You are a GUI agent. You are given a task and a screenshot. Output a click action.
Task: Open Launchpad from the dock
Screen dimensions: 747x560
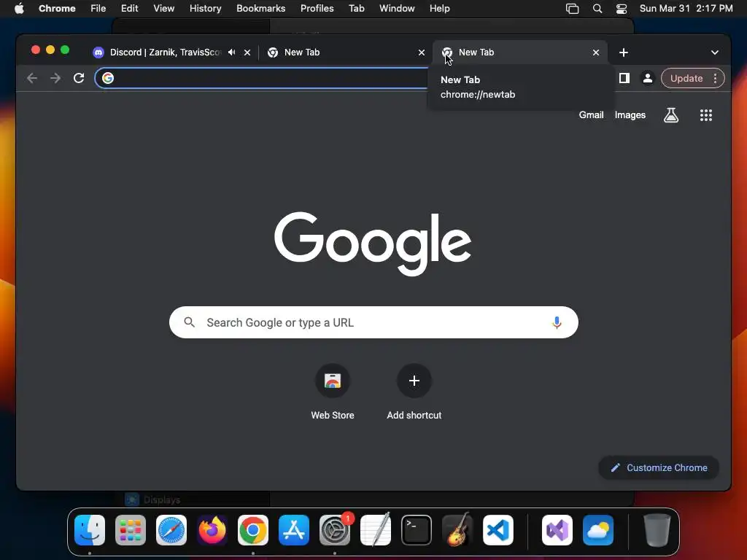pyautogui.click(x=131, y=530)
